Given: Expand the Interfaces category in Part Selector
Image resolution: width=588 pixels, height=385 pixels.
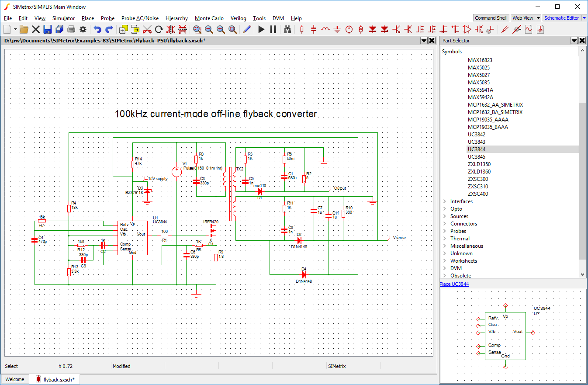Looking at the screenshot, I should [x=445, y=201].
